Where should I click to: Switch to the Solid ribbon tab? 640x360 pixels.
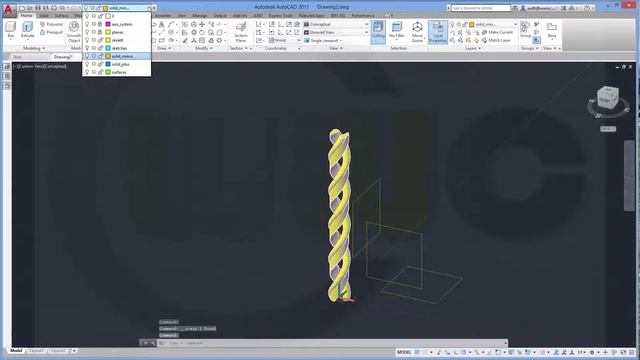[x=44, y=16]
